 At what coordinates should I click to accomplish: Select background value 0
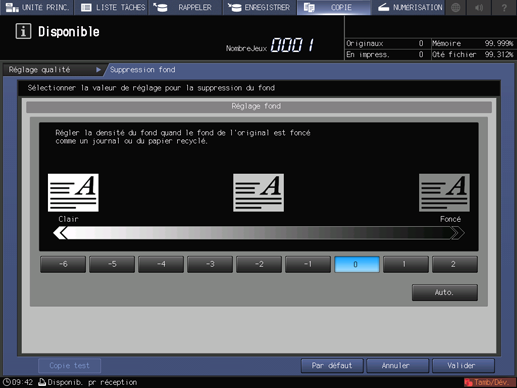point(357,264)
